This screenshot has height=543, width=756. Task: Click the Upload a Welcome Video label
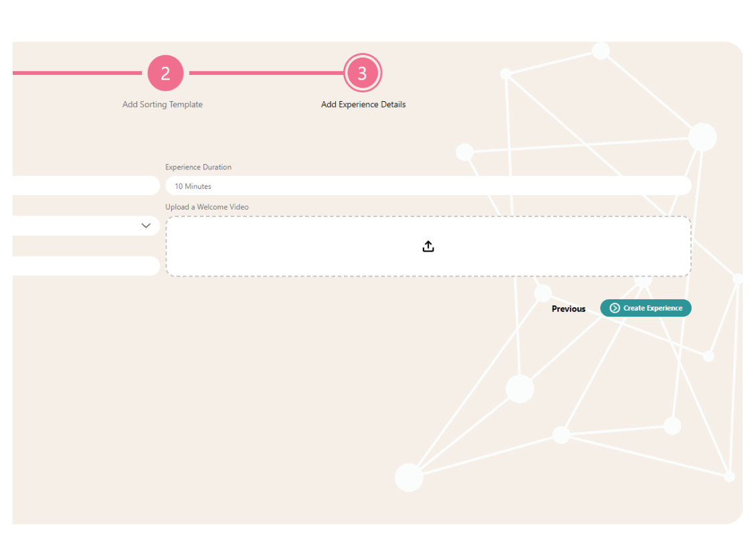207,207
